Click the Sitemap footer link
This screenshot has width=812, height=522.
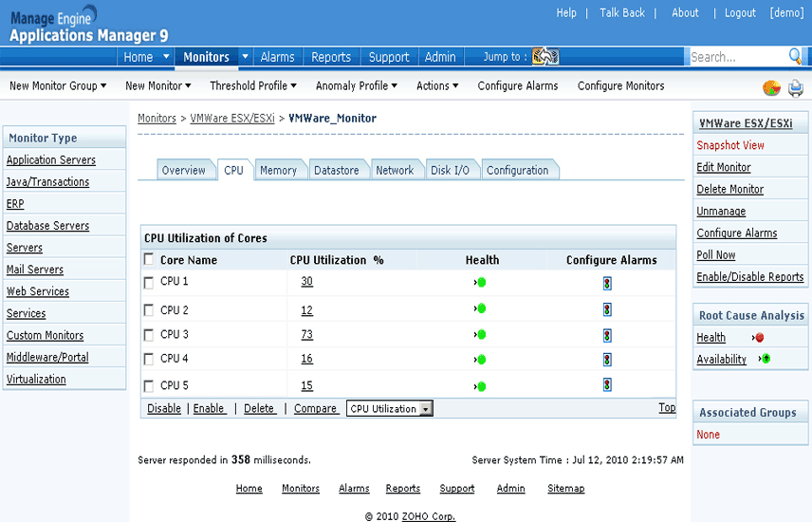566,488
